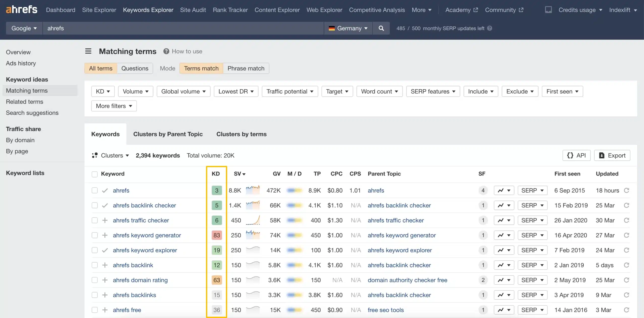The image size is (644, 318).
Task: Check the ahrefs backlink row
Action: [x=95, y=265]
